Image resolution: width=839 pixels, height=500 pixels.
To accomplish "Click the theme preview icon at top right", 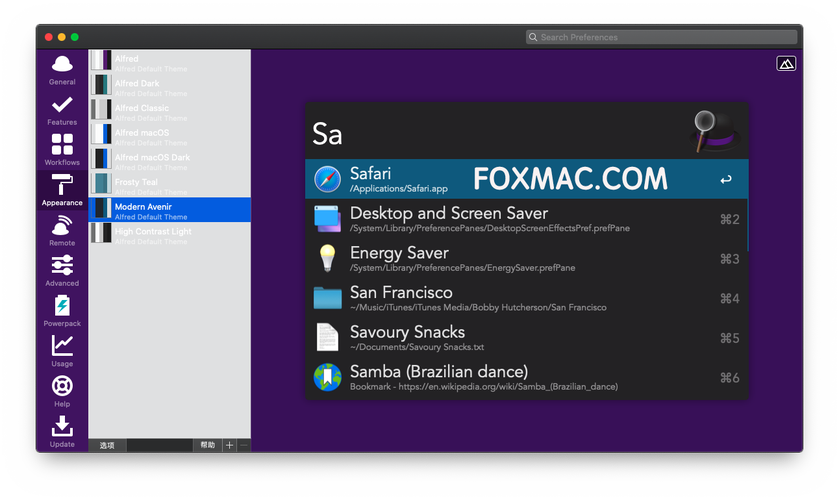I will pos(786,64).
